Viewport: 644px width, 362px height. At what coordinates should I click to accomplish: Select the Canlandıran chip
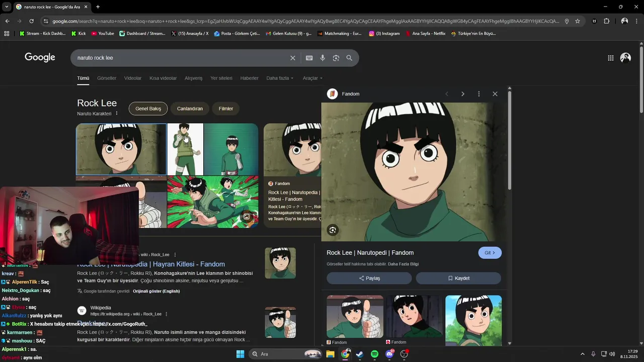190,109
